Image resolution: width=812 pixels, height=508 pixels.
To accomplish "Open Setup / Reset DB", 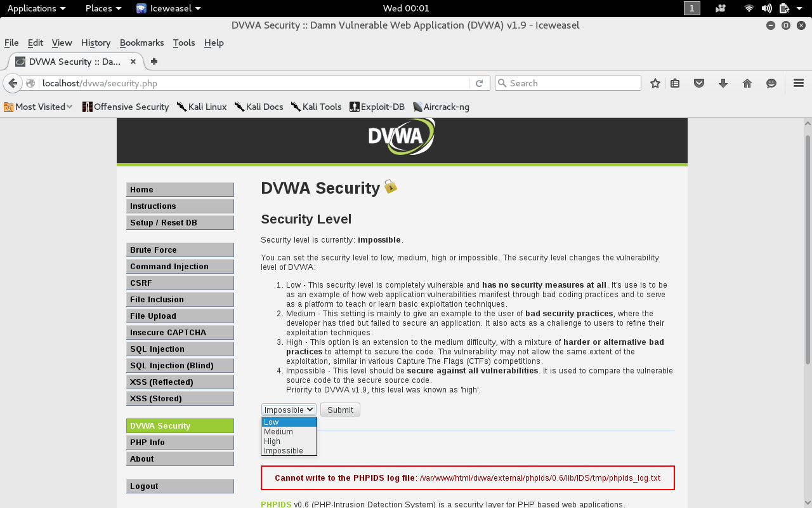I will (x=180, y=223).
